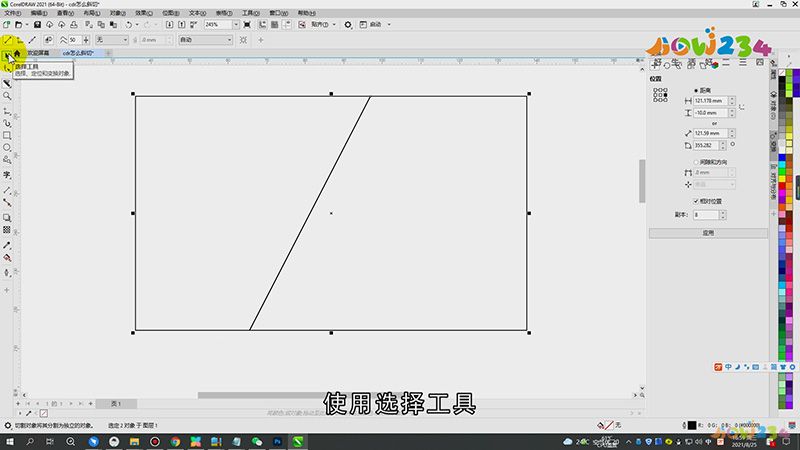Select the Connector tool

[x=7, y=203]
